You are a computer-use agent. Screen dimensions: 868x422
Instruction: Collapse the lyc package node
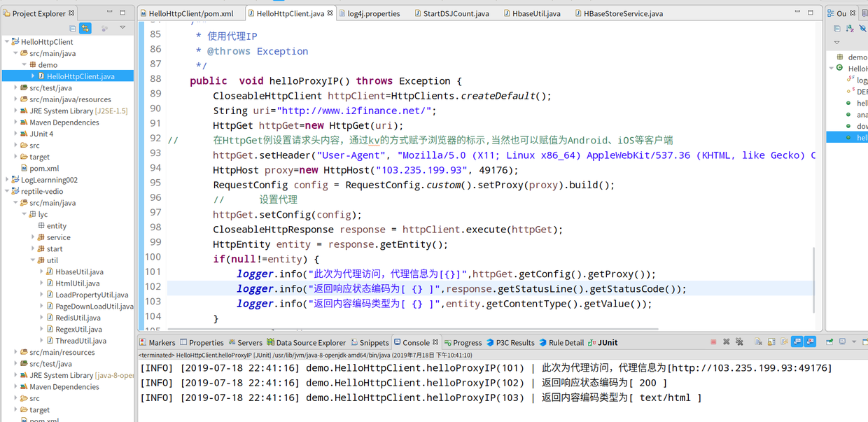[24, 214]
